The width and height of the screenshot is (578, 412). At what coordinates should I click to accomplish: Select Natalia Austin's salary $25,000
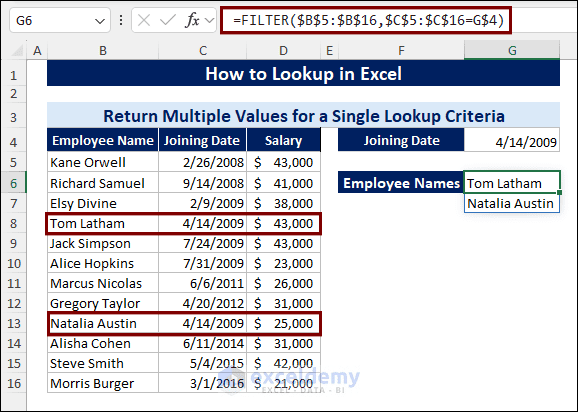(x=283, y=323)
